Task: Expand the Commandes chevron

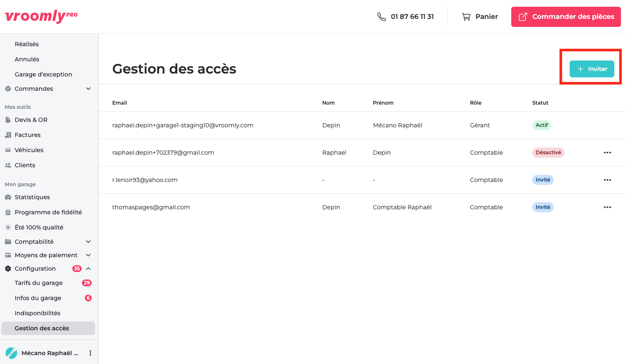Action: click(x=88, y=89)
